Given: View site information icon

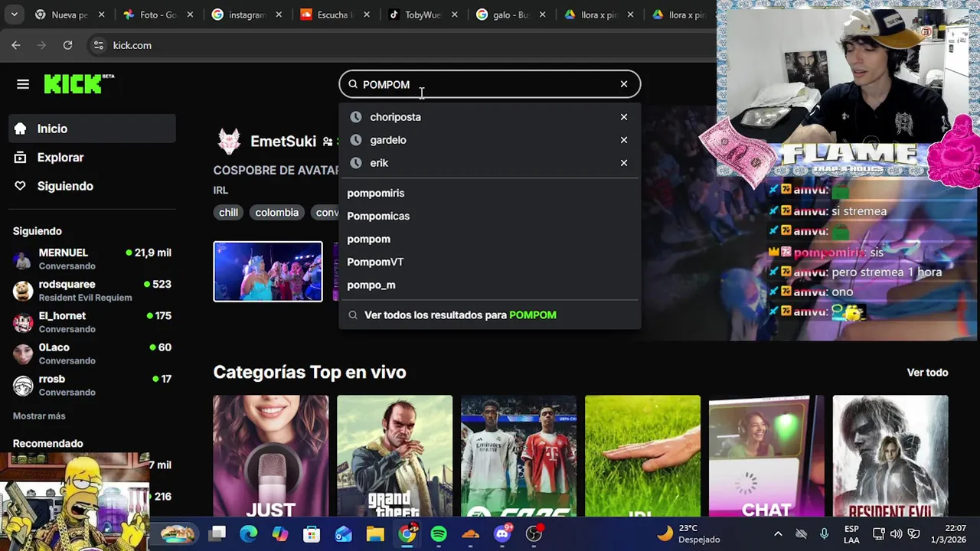Looking at the screenshot, I should tap(98, 45).
